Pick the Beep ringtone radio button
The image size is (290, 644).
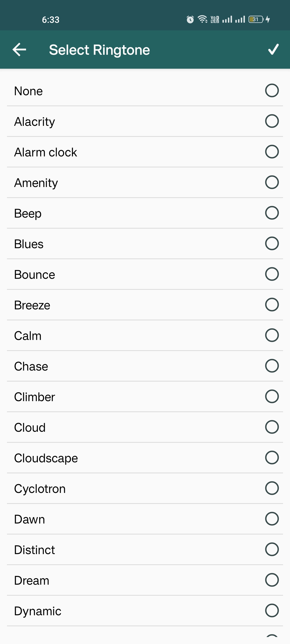(x=272, y=213)
